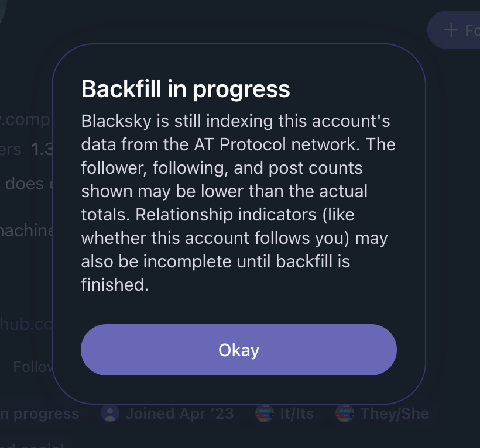Click the bio line containing 'does'

point(25,184)
